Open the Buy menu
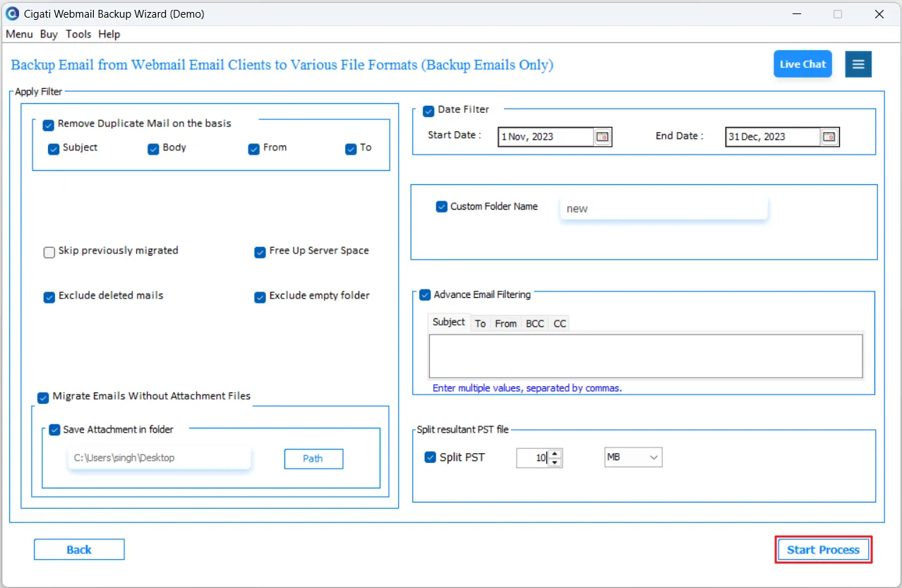The image size is (902, 588). point(49,34)
